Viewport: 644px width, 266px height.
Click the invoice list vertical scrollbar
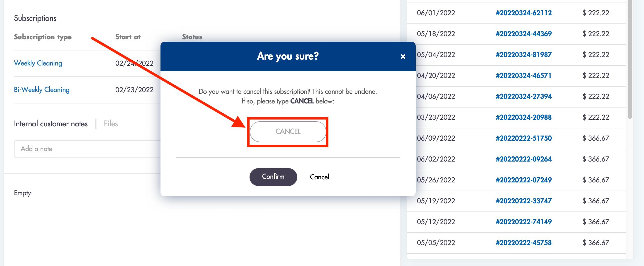[x=630, y=59]
